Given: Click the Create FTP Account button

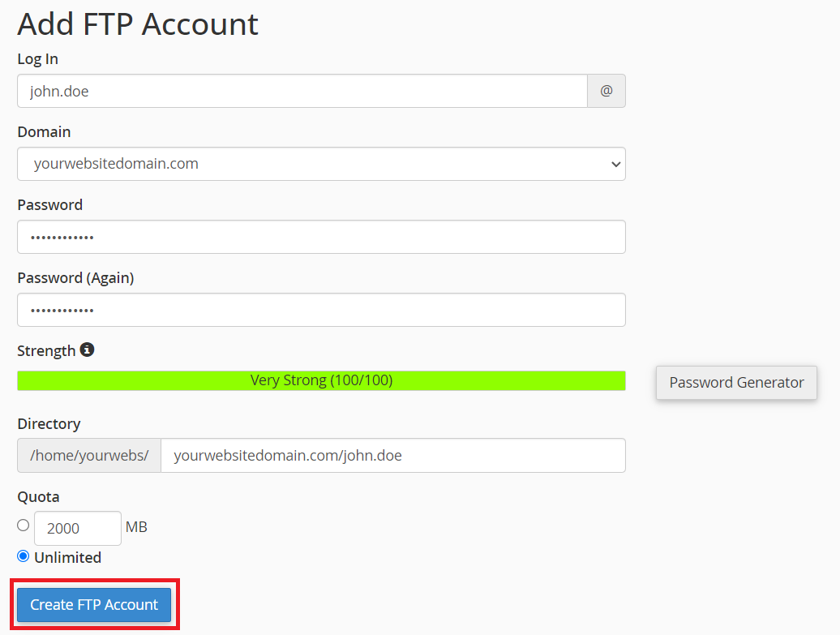Looking at the screenshot, I should click(93, 604).
